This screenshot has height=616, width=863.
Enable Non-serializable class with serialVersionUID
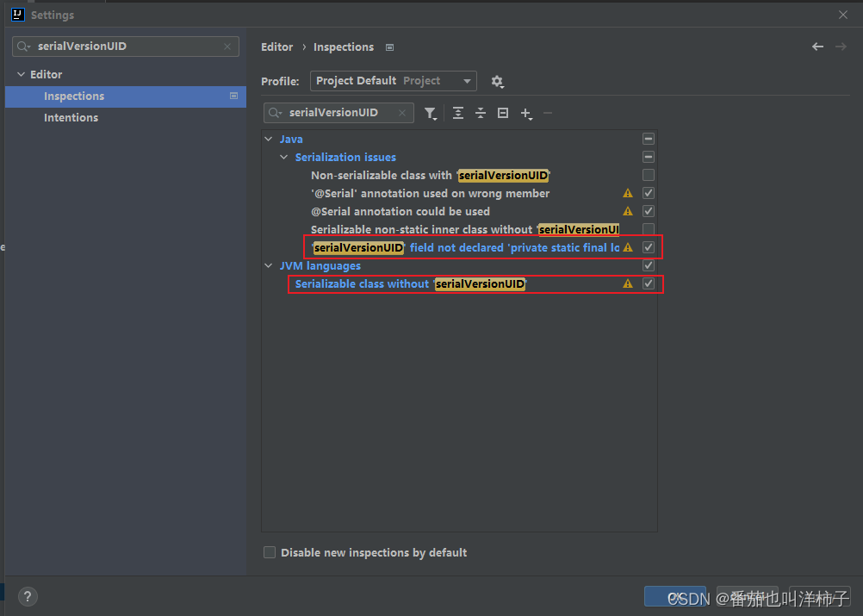pos(649,175)
